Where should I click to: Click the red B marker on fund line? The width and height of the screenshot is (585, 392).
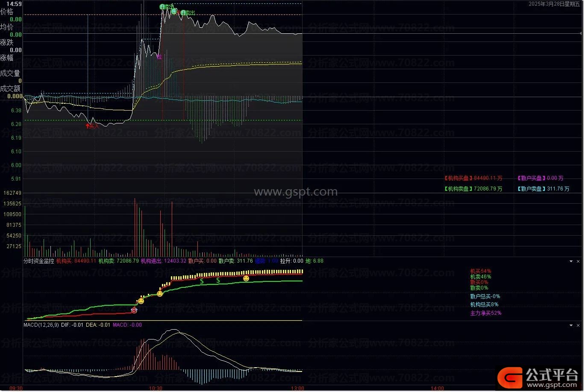(x=134, y=310)
